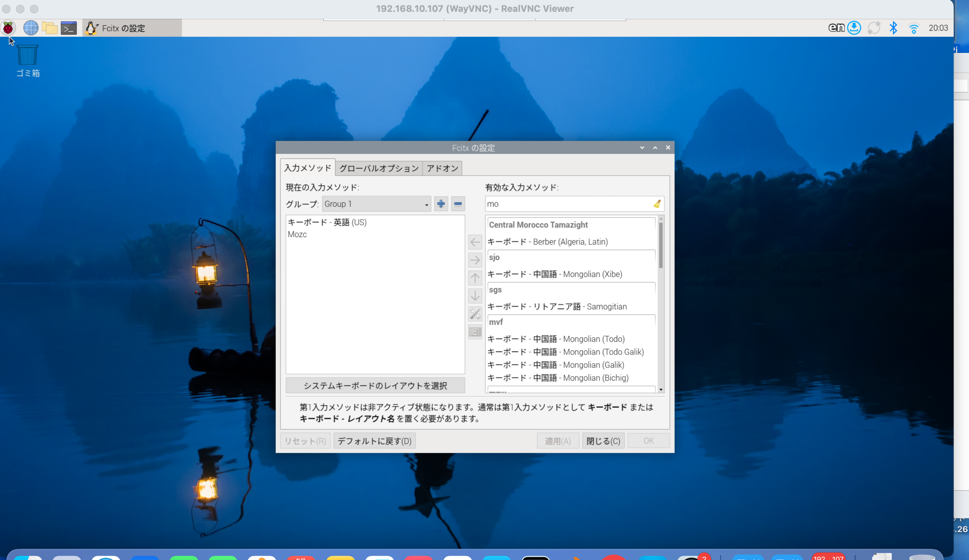Click the left arrow add-method icon

pyautogui.click(x=475, y=242)
